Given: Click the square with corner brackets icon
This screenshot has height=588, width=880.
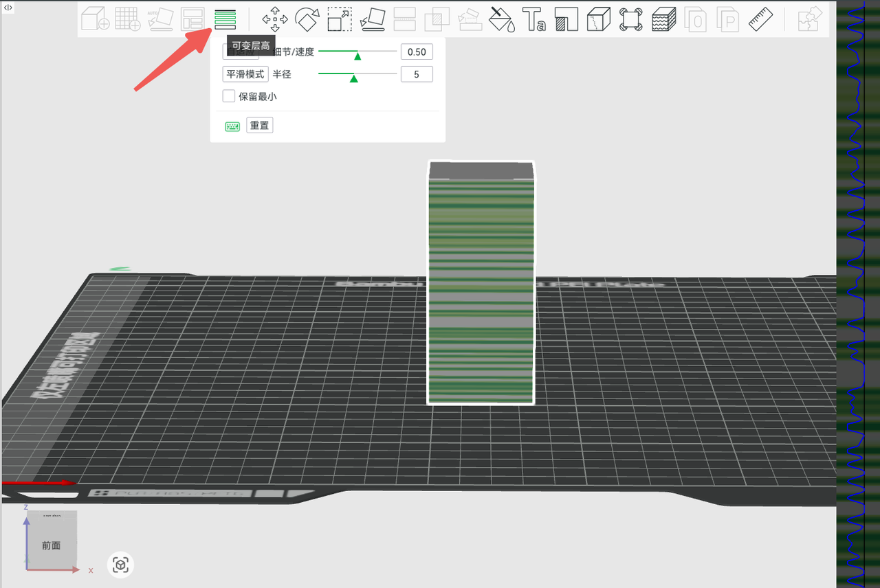Looking at the screenshot, I should [x=630, y=19].
